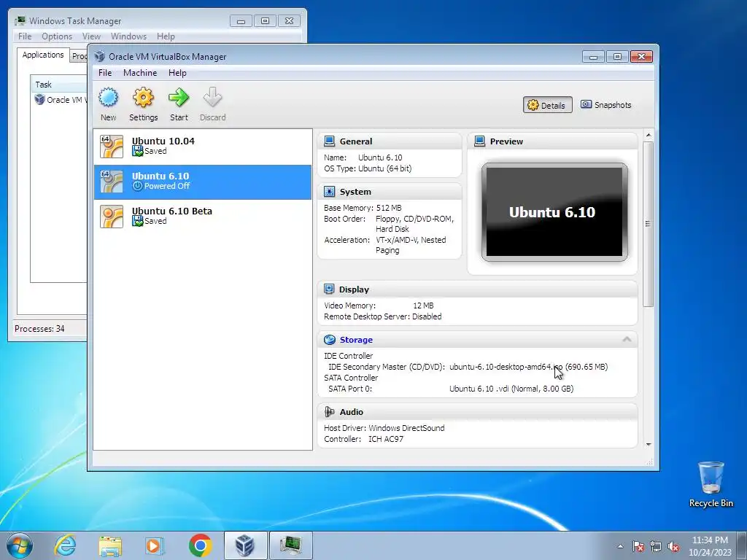This screenshot has height=560, width=747.
Task: Click the scroll down arrow in details pane
Action: coord(648,444)
